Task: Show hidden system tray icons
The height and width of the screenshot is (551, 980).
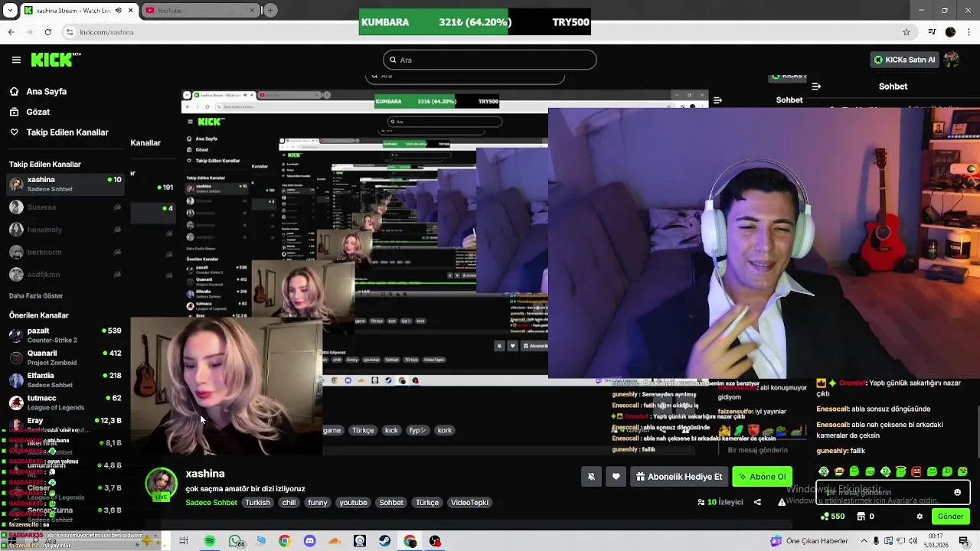Action: tap(863, 541)
